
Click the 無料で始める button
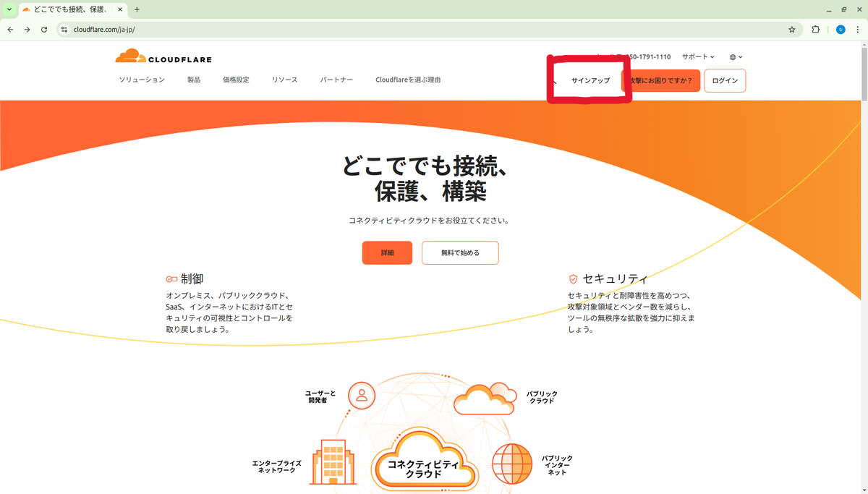click(x=460, y=253)
